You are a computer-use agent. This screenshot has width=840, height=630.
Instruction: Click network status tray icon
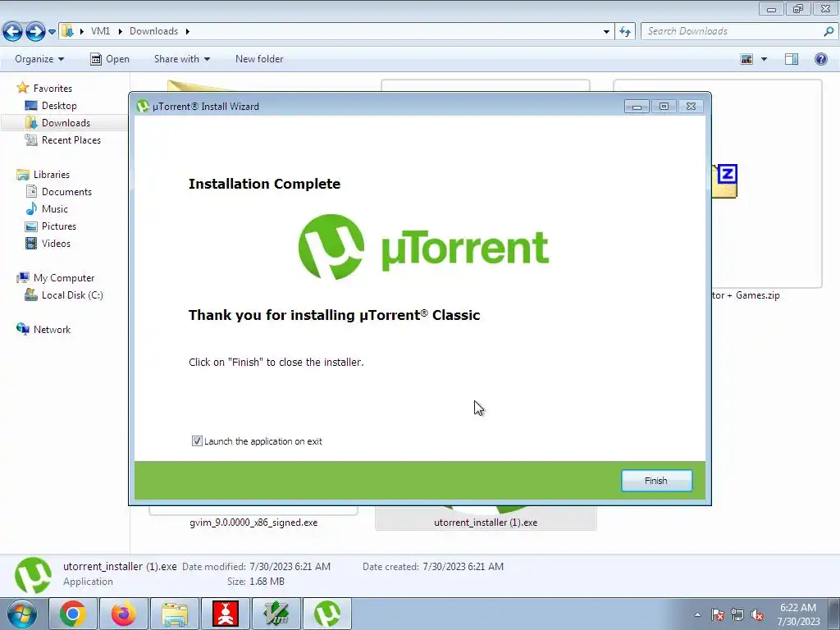tap(737, 614)
